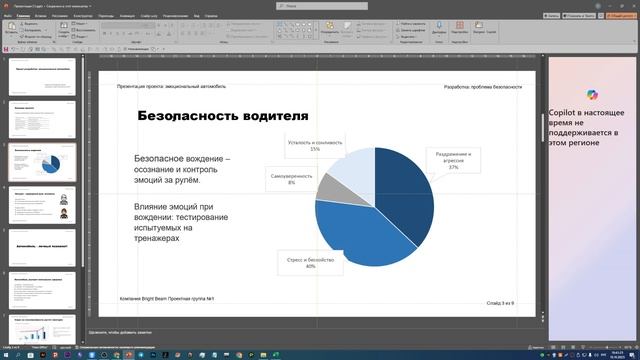Click the fit slide to window icon
Image resolution: width=640 pixels, height=360 pixels.
click(x=637, y=347)
